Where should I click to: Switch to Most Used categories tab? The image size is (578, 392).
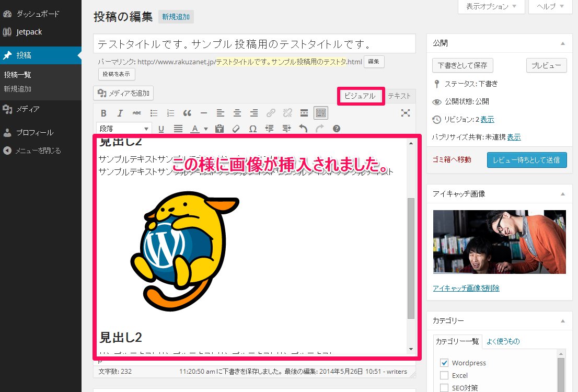point(503,341)
